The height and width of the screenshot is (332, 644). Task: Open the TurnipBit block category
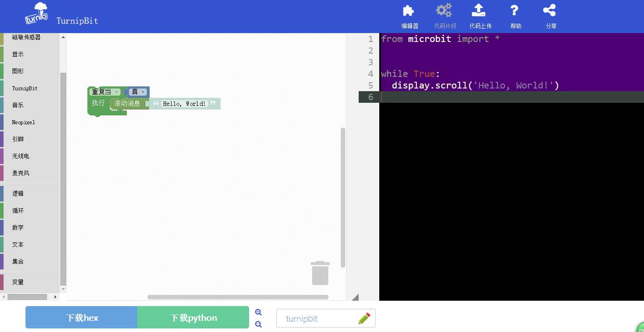30,88
